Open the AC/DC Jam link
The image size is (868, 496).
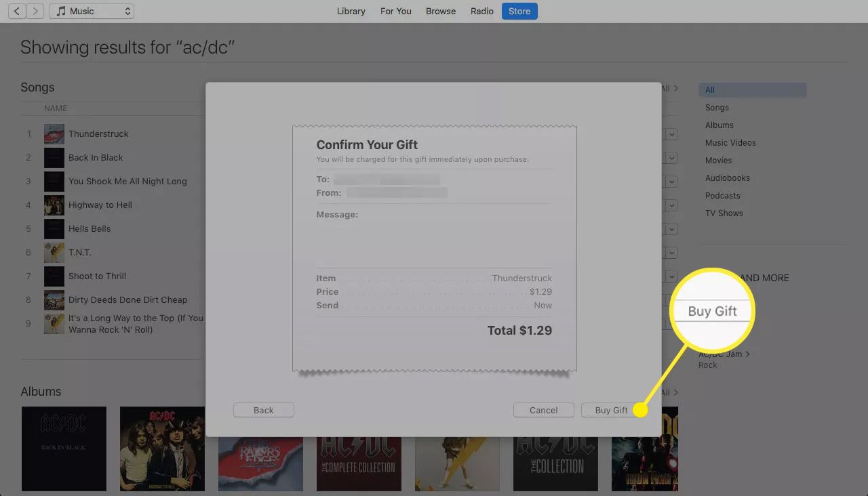[x=724, y=354]
